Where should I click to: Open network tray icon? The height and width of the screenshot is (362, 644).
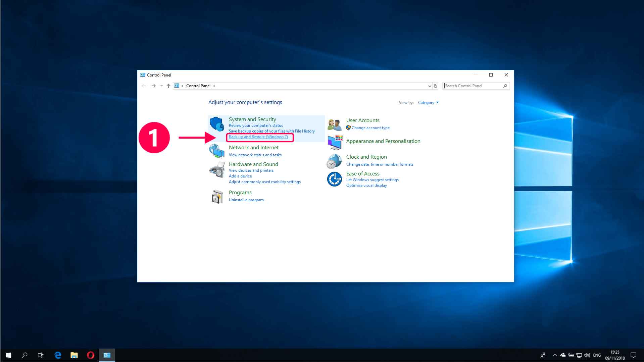(x=579, y=355)
